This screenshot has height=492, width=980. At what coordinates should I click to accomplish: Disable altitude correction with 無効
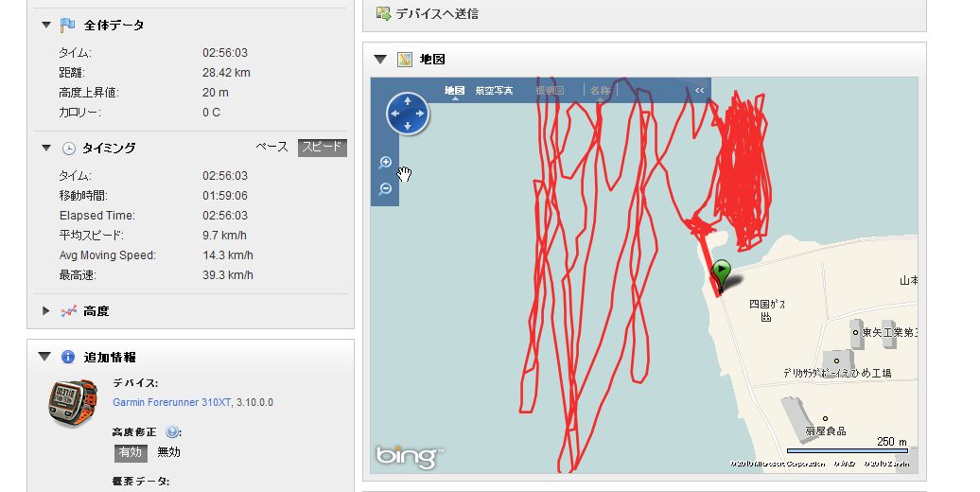(168, 452)
